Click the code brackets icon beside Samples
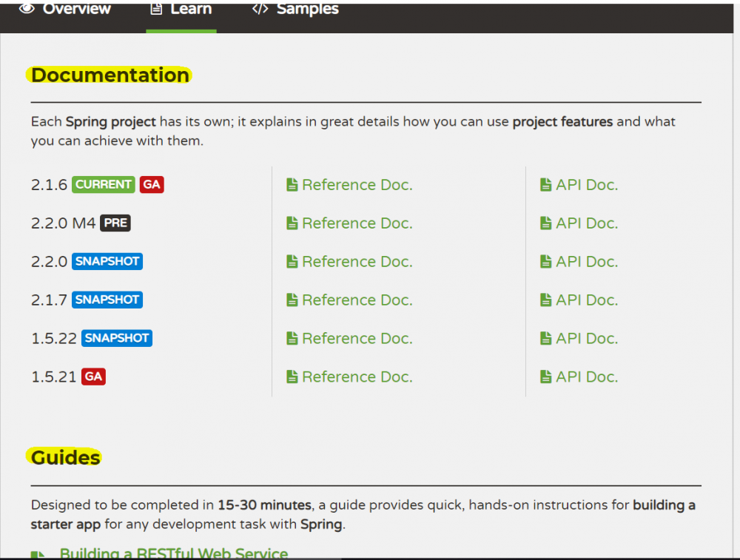The image size is (740, 560). [x=260, y=8]
